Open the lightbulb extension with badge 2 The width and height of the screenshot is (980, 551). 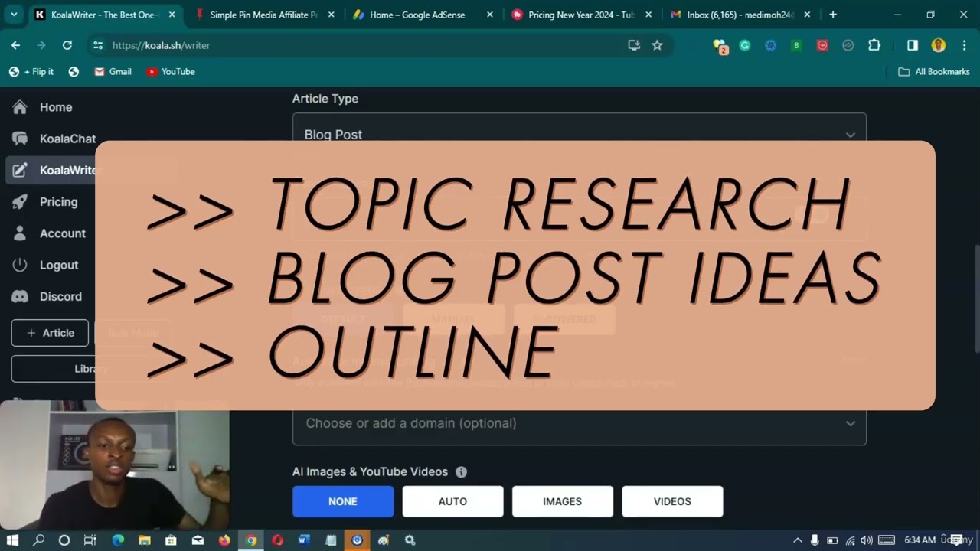720,46
